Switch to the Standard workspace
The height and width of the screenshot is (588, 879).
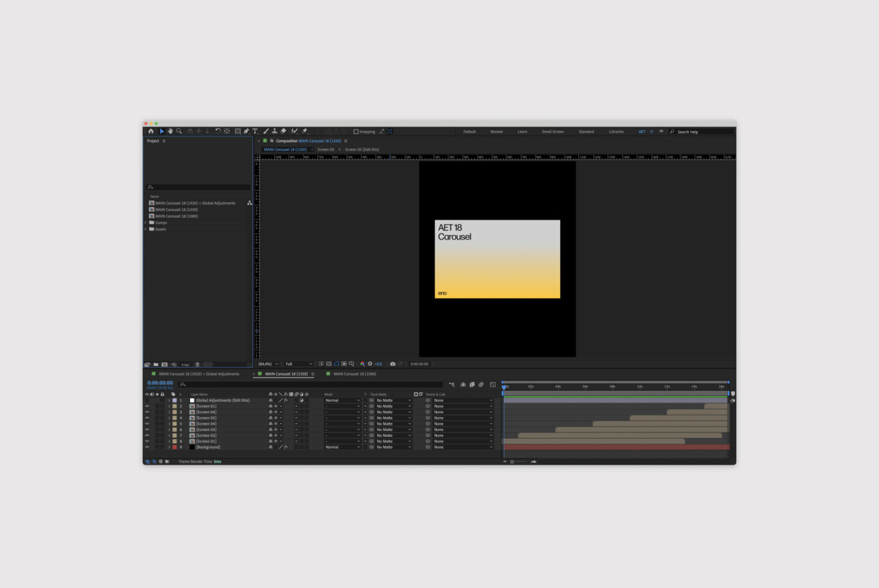click(x=586, y=131)
